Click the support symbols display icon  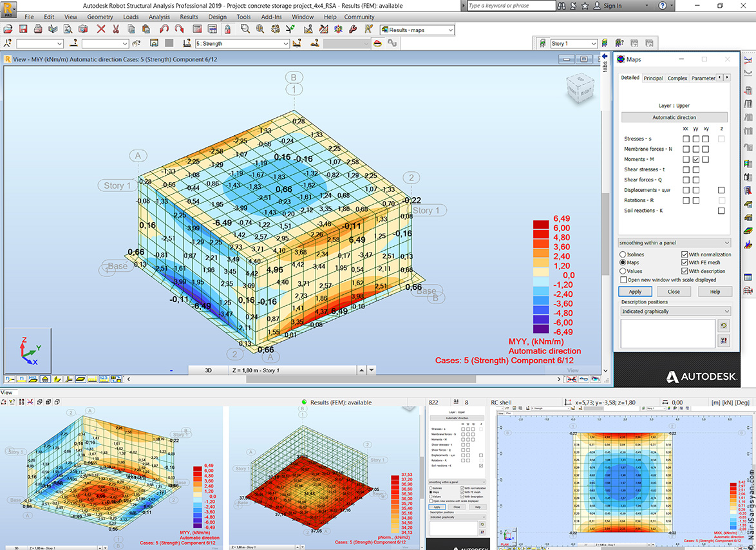click(x=45, y=379)
